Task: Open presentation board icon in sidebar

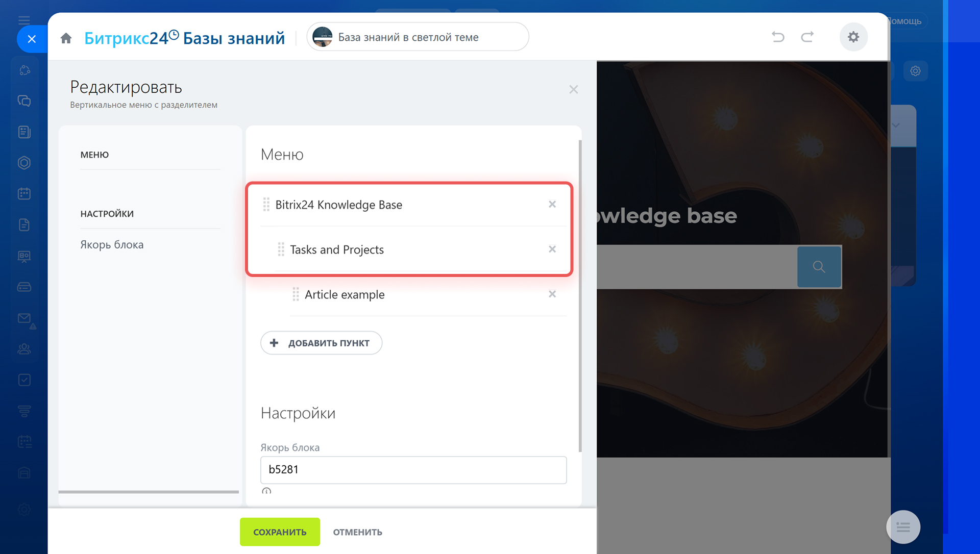Action: coord(24,256)
